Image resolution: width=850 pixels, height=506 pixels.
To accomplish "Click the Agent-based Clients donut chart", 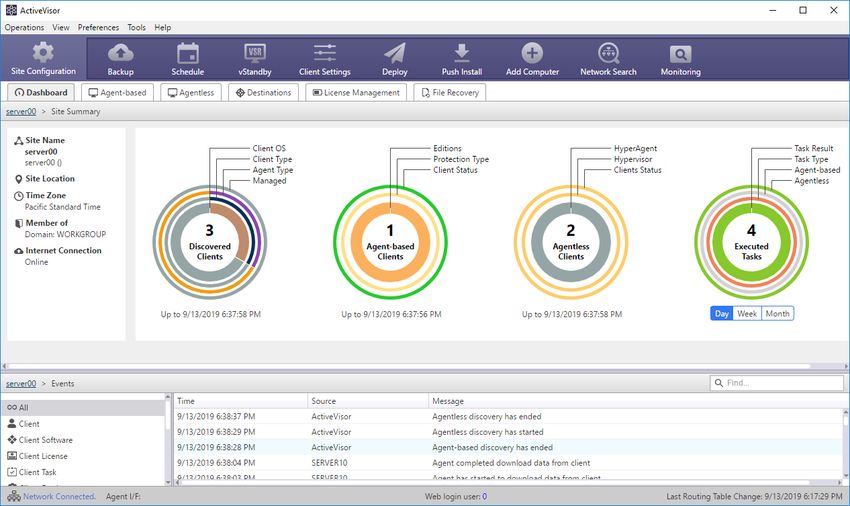I will click(390, 242).
